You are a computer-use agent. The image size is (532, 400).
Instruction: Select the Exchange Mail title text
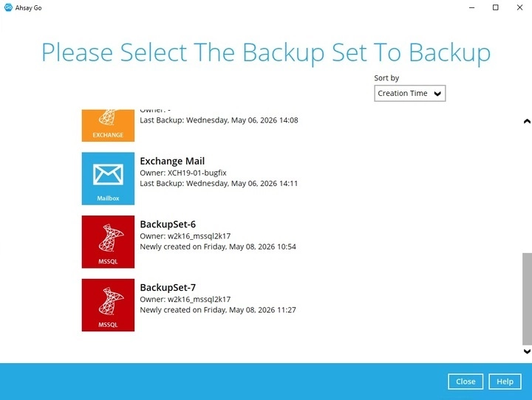(172, 161)
